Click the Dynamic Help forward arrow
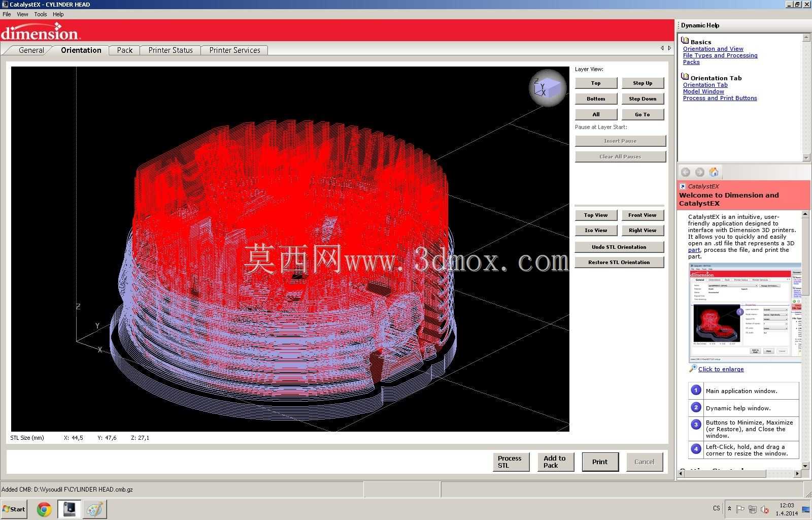This screenshot has width=812, height=520. pyautogui.click(x=700, y=172)
